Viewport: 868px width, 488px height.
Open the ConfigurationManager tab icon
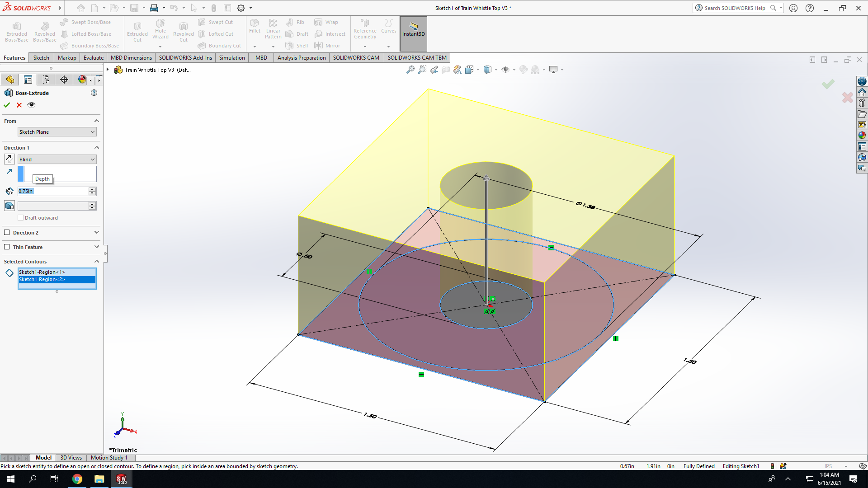(x=46, y=80)
